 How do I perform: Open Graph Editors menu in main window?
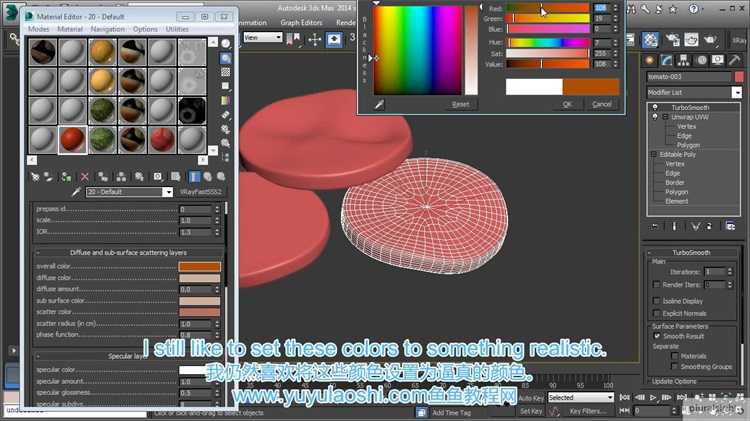pos(301,22)
